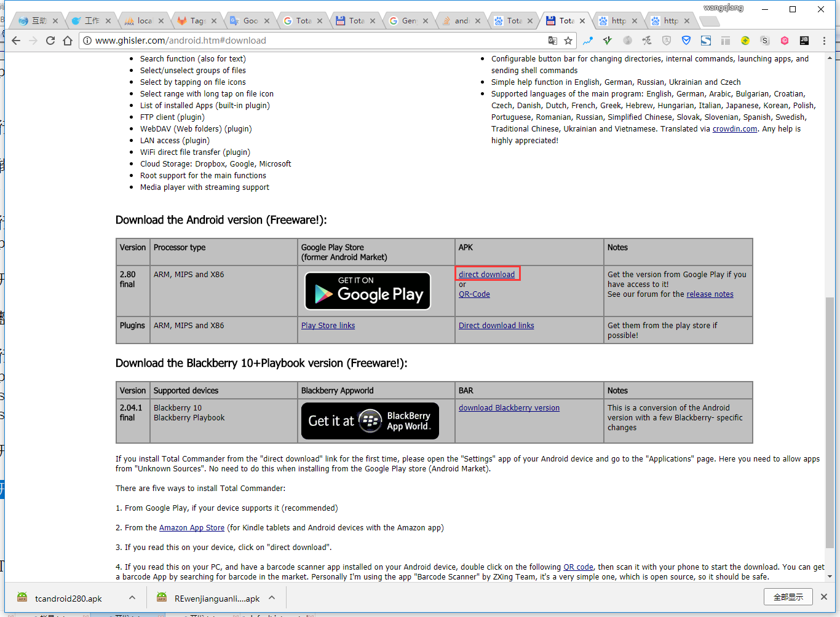Click 'download Blackberry version' link
This screenshot has width=840, height=617.
509,407
